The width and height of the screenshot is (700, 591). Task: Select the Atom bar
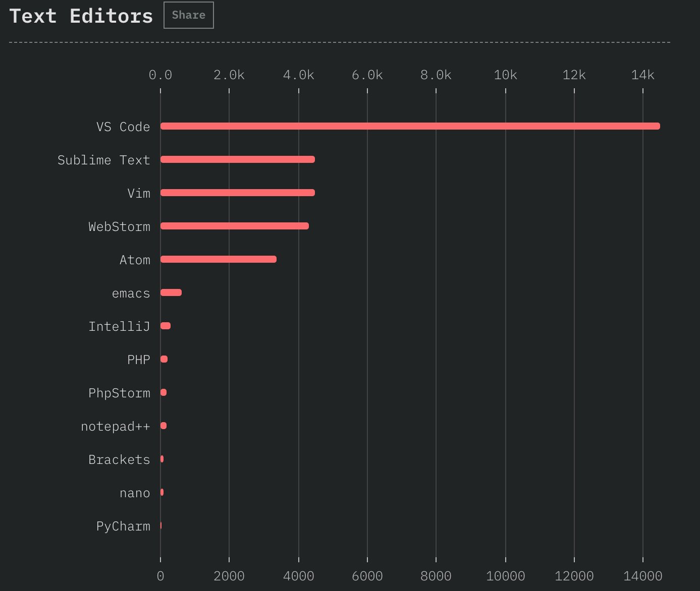[x=219, y=259]
